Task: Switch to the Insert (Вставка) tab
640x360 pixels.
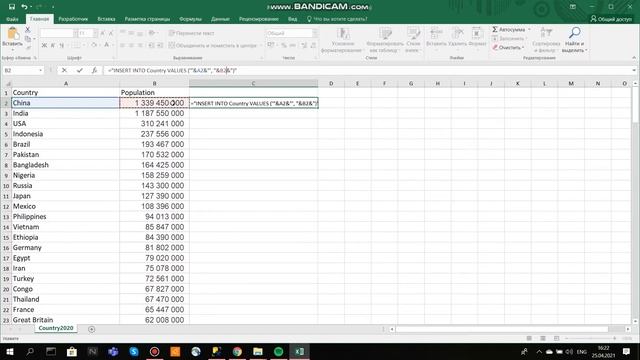Action: tap(106, 19)
